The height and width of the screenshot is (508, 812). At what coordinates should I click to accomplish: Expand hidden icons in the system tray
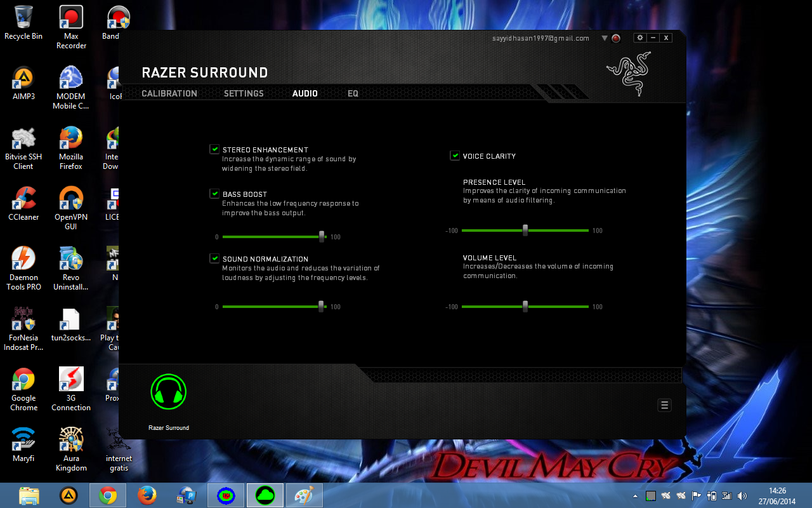tap(635, 495)
